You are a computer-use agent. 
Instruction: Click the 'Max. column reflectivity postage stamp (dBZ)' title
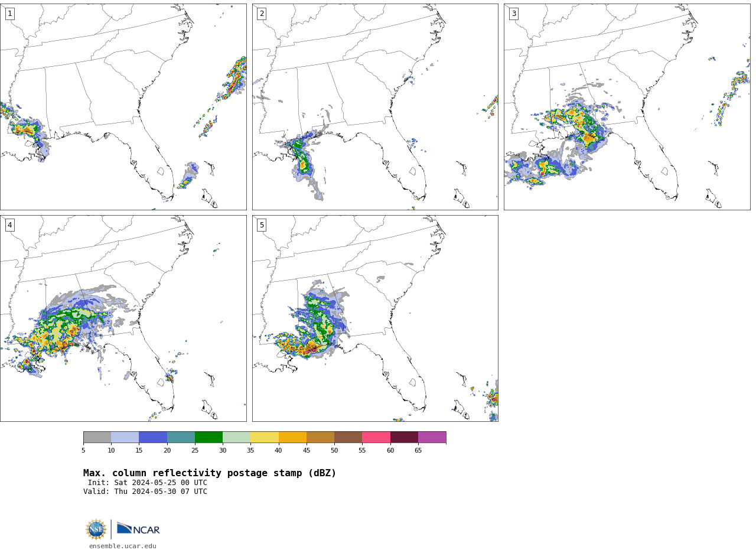pos(210,473)
